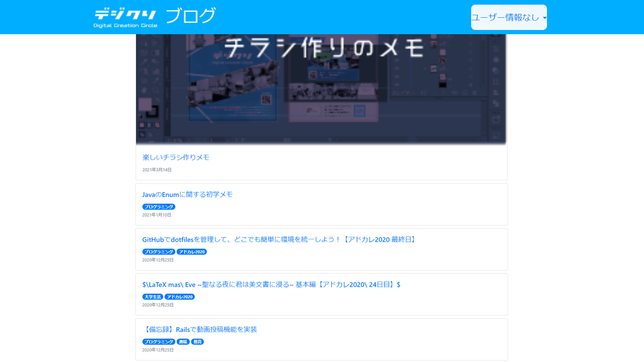This screenshot has width=644, height=362.
Task: Select the 大学生活 tag badge
Action: tap(152, 297)
